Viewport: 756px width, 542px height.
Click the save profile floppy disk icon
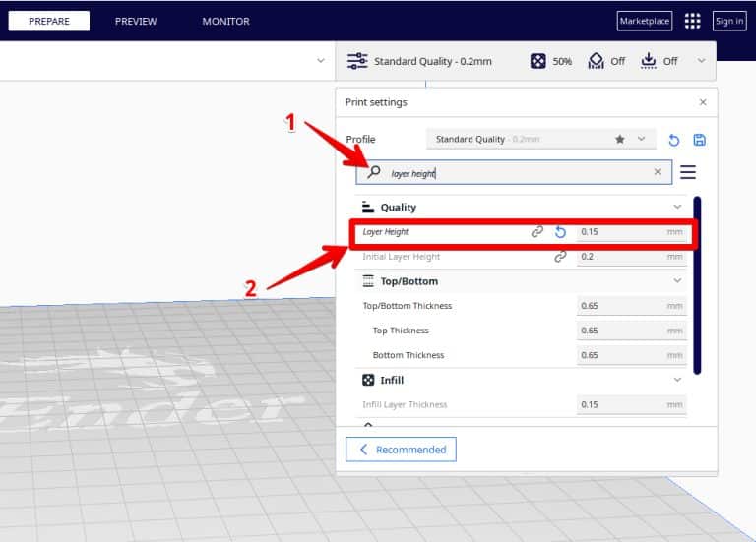(700, 140)
